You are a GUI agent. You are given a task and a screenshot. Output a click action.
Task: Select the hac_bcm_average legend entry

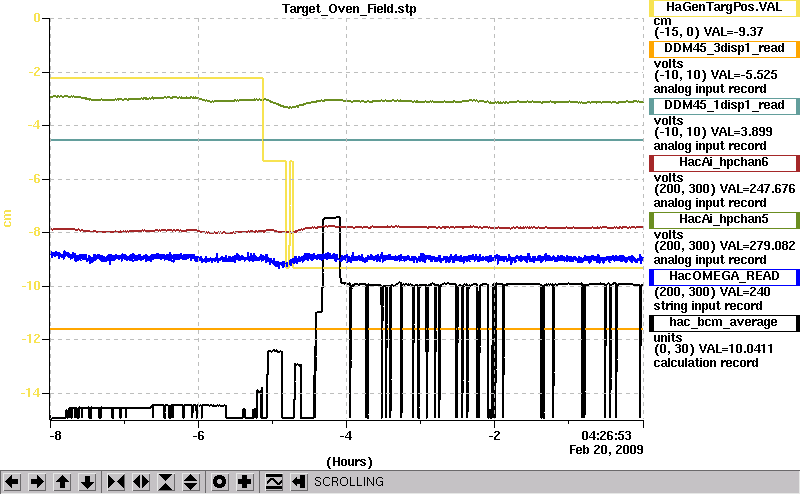click(x=724, y=323)
